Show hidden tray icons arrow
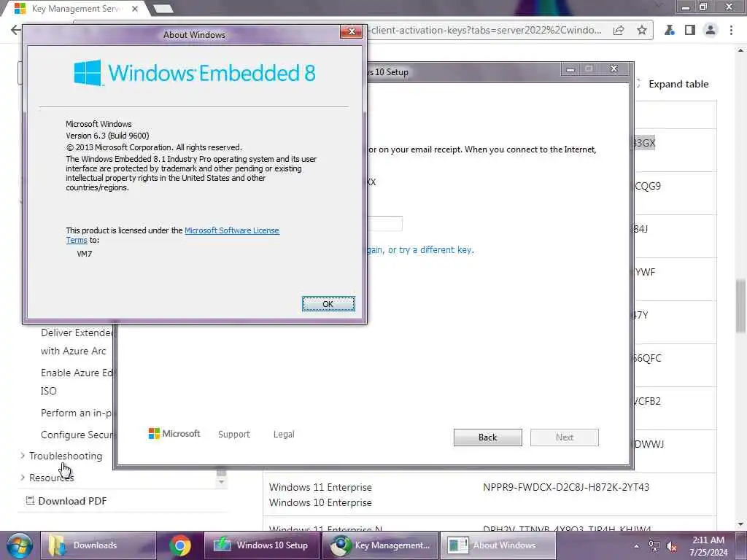Viewport: 747px width, 560px height. [x=636, y=546]
